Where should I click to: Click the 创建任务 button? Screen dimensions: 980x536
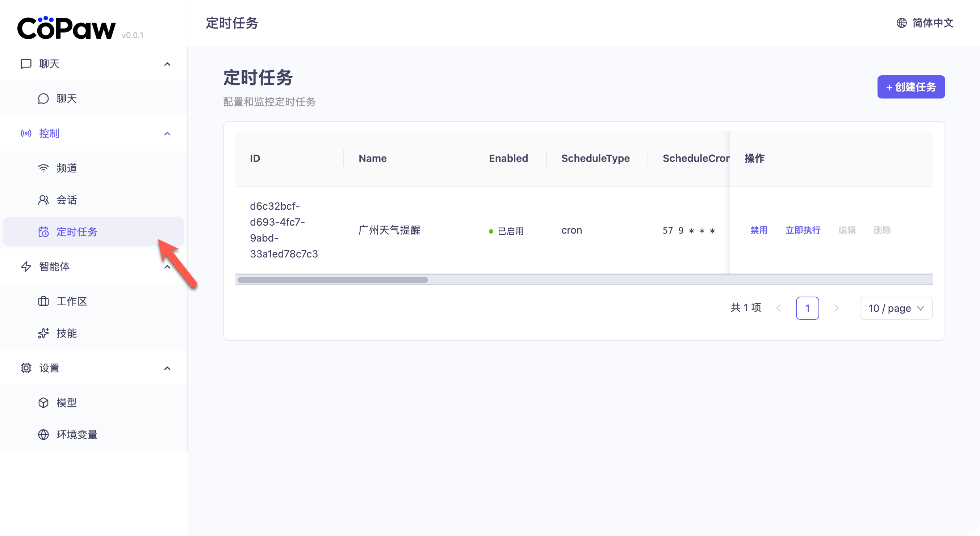911,87
